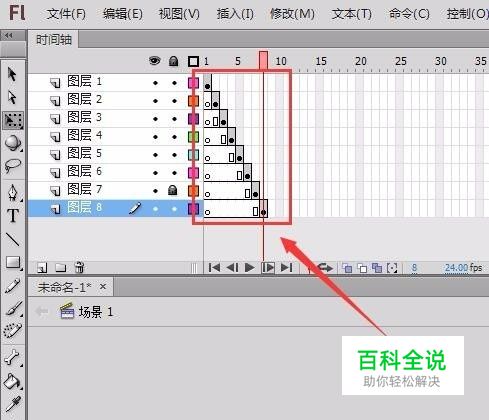Toggle lock dot of 图层 2
The image size is (489, 420).
tap(174, 101)
